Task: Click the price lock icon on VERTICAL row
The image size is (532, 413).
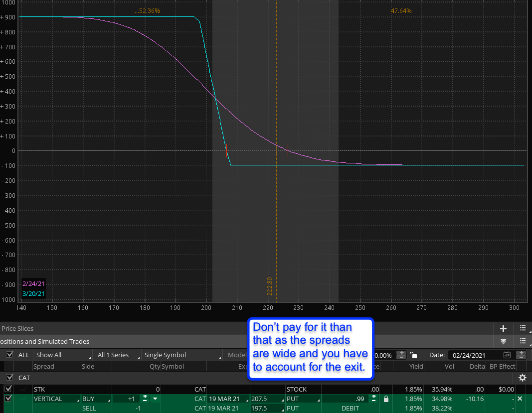Action: click(x=386, y=399)
